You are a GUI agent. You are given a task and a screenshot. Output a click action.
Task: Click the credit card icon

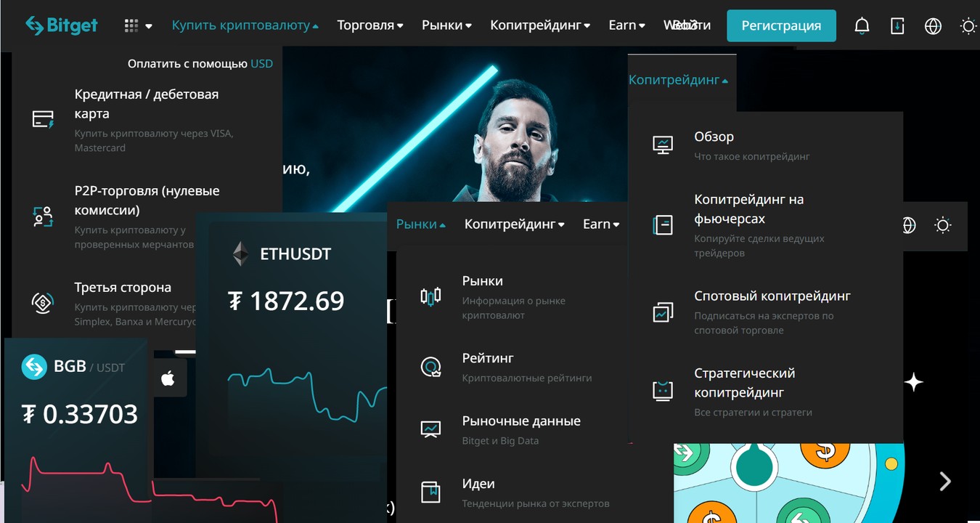point(44,119)
